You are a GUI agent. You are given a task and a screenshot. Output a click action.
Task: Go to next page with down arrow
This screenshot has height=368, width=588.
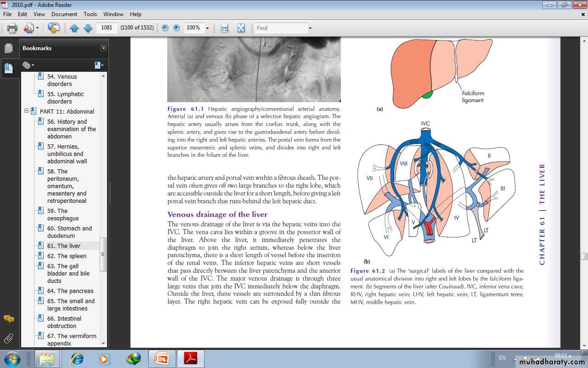[88, 28]
